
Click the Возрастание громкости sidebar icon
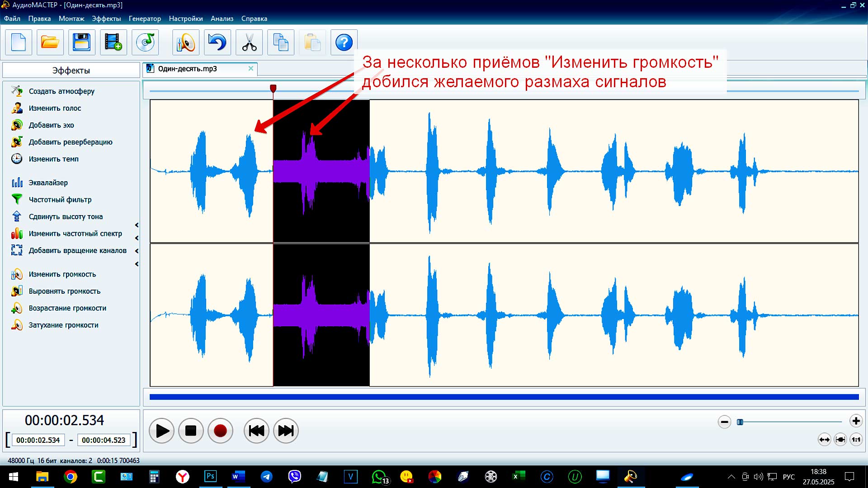(x=17, y=308)
